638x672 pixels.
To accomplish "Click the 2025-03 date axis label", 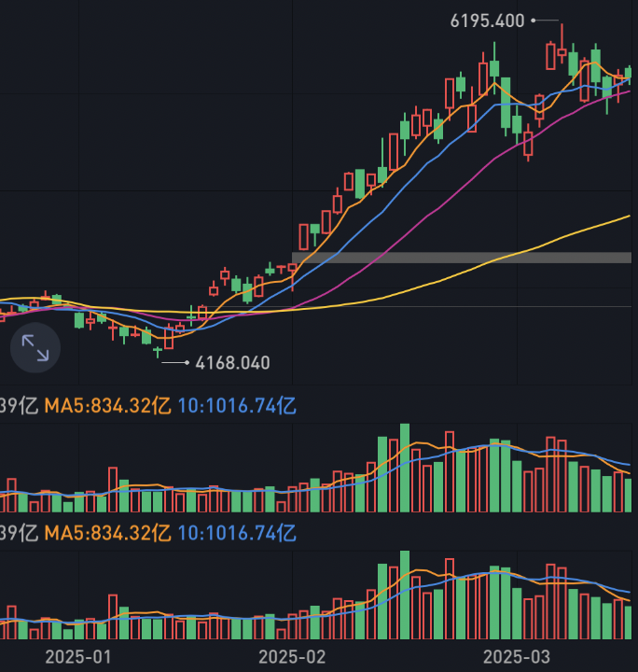I will [x=517, y=657].
